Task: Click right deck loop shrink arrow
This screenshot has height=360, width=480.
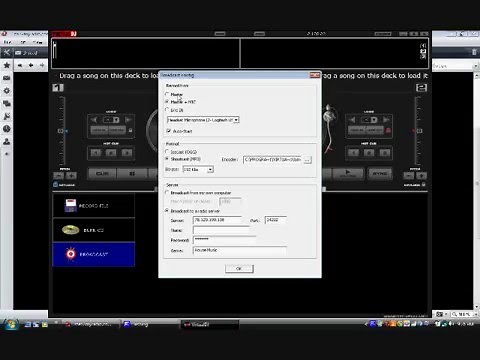Action: pyautogui.click(x=352, y=119)
